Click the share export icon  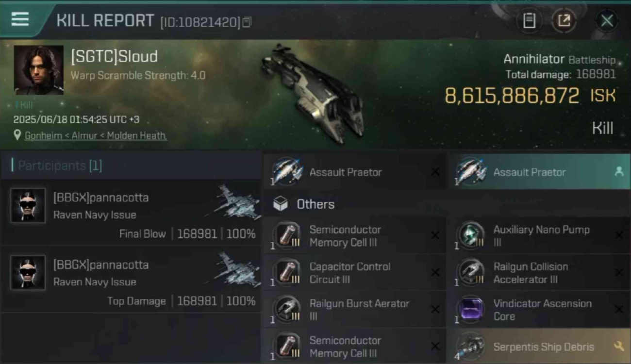click(x=564, y=20)
